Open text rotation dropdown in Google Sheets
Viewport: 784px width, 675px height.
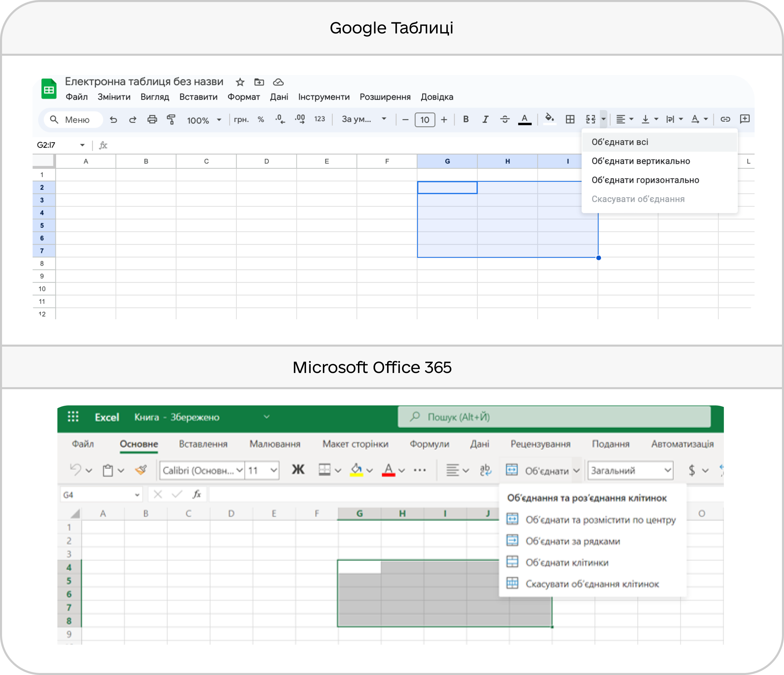[699, 120]
